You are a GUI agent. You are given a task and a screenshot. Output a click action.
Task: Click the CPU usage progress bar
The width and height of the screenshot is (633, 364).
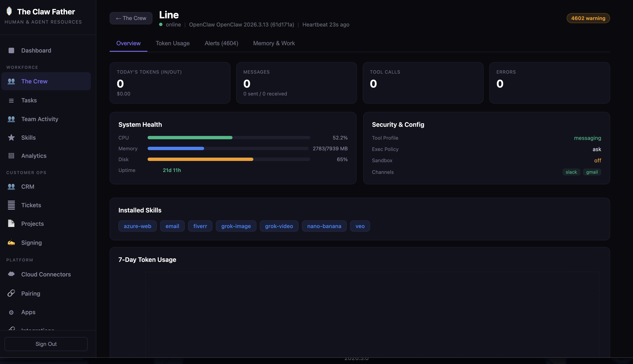click(x=229, y=137)
